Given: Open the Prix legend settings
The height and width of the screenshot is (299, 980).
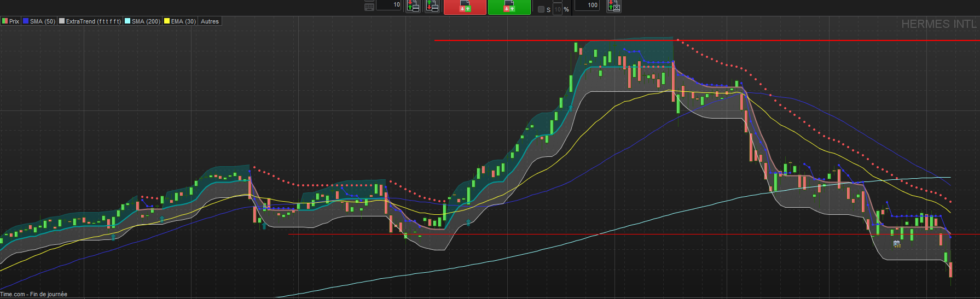Looking at the screenshot, I should [10, 21].
